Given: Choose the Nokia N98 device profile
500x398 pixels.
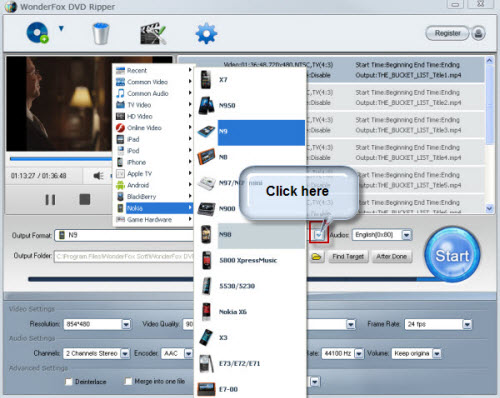Looking at the screenshot, I should click(x=251, y=235).
